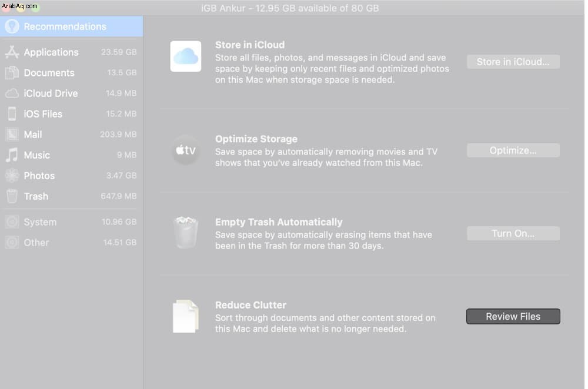The width and height of the screenshot is (588, 389).
Task: Click the Optimize Storage heading
Action: tap(256, 139)
